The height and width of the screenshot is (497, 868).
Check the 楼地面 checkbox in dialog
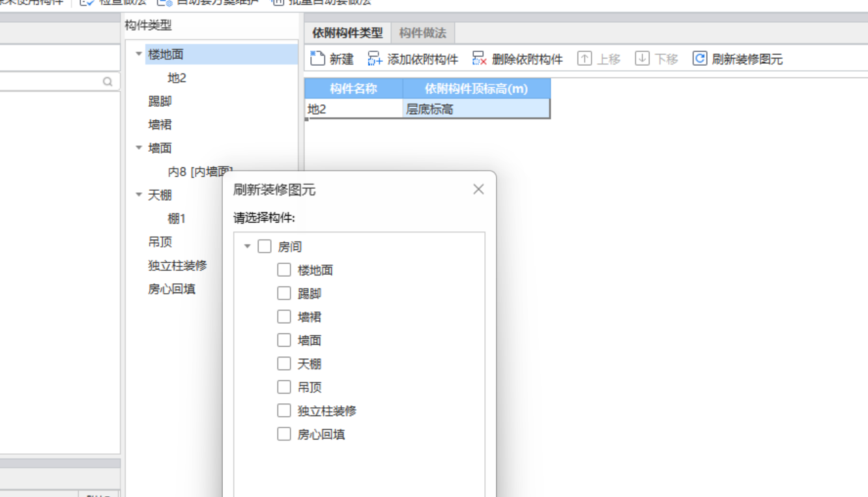pos(284,270)
